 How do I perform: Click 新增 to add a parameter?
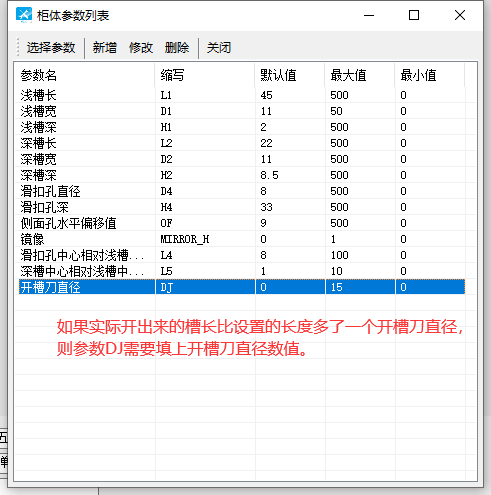(105, 48)
